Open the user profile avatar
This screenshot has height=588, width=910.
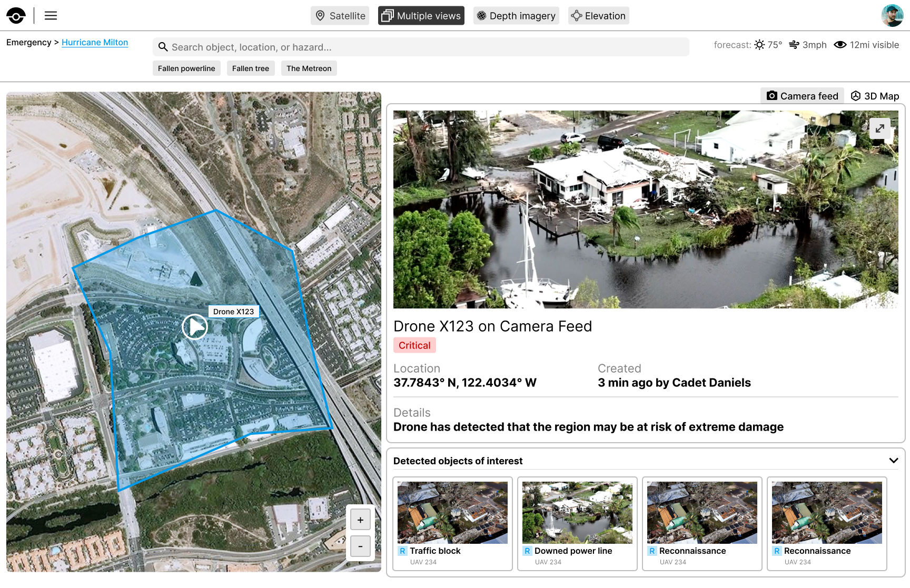coord(892,16)
